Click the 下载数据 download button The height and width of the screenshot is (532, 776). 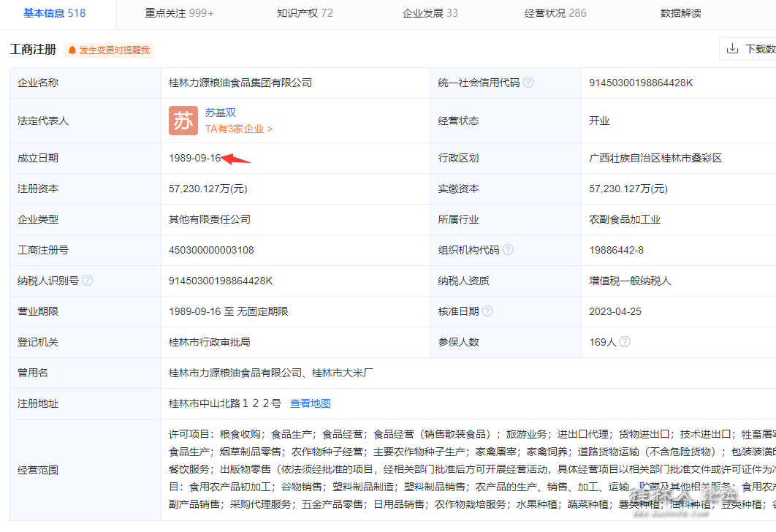748,49
